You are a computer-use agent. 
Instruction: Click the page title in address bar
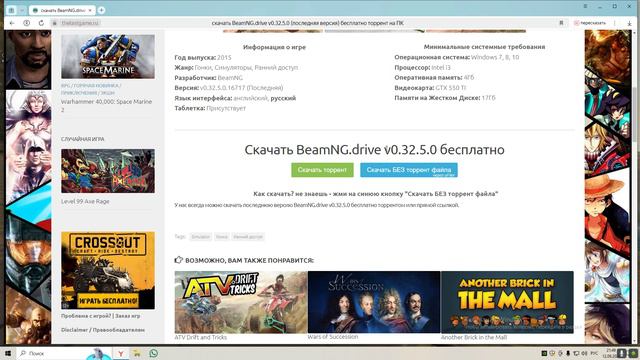308,23
